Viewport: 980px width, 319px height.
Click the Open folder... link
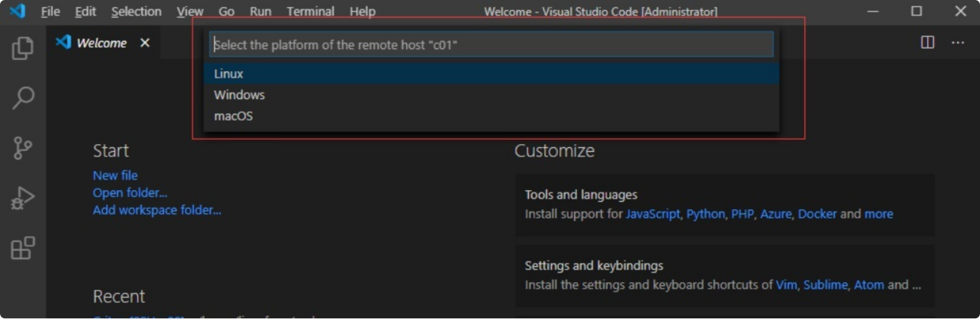pyautogui.click(x=130, y=193)
